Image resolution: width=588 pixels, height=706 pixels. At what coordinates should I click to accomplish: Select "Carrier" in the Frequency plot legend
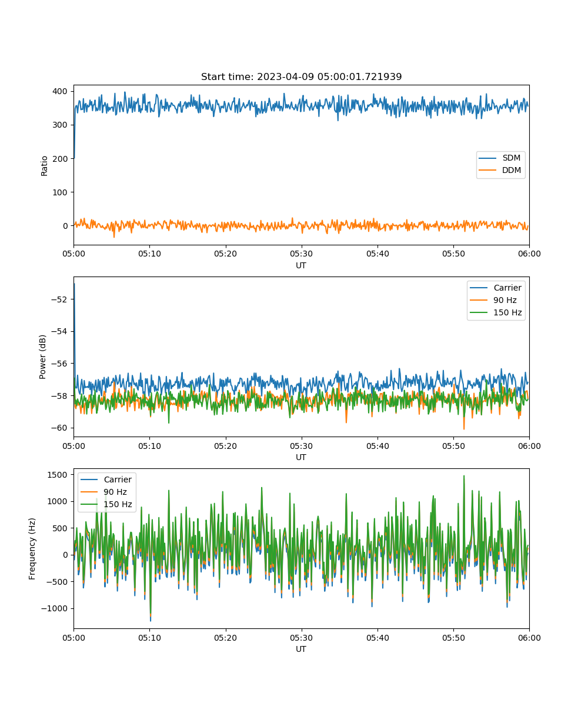pos(118,479)
